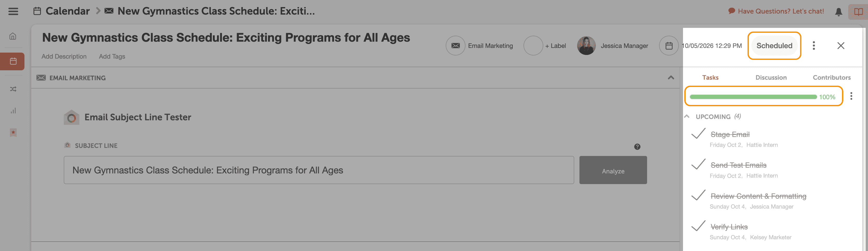Screen dimensions: 868x251
Task: Uncheck the Verify Links task
Action: click(698, 226)
